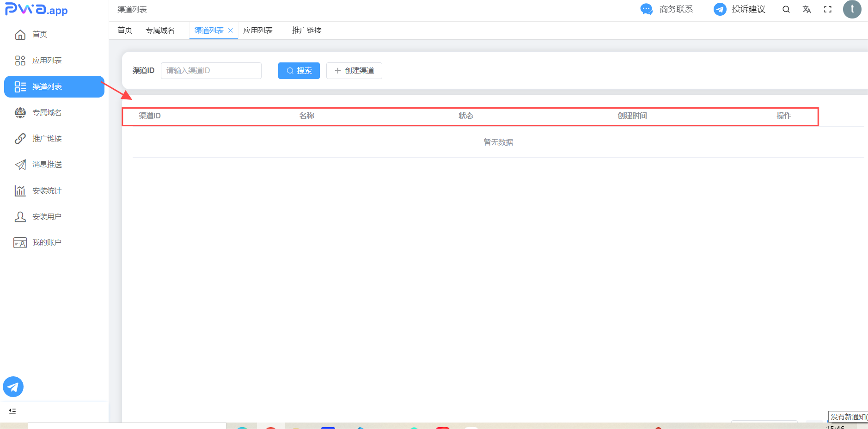The image size is (868, 429).
Task: Toggle fullscreen mode icon
Action: (x=828, y=9)
